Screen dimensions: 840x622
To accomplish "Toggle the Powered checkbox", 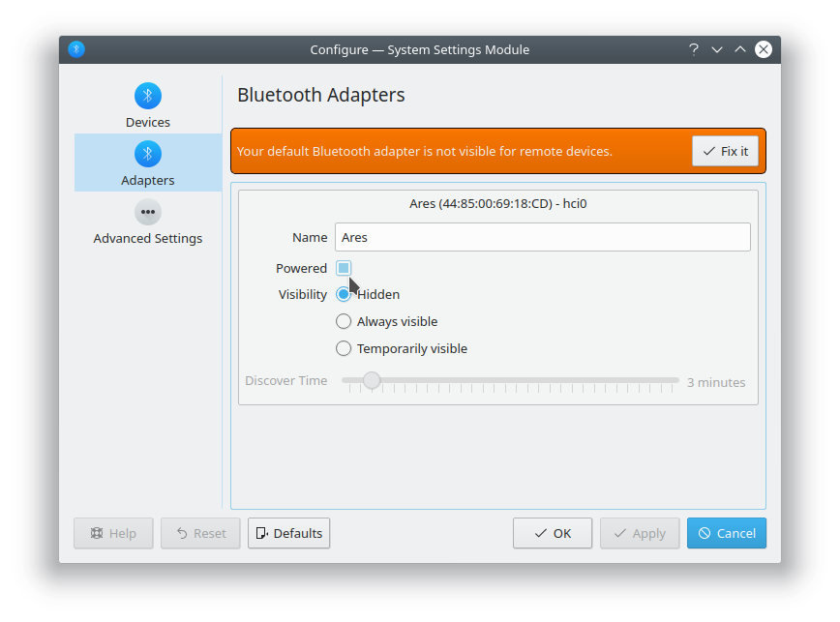I will [x=344, y=268].
